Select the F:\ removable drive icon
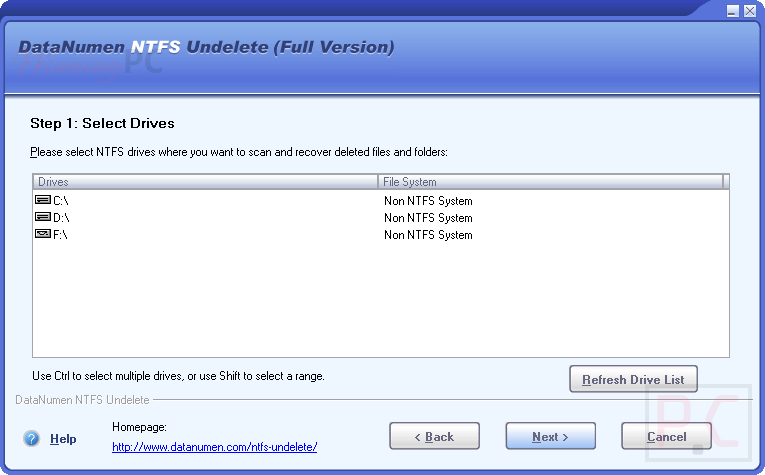The width and height of the screenshot is (765, 475). click(x=43, y=234)
